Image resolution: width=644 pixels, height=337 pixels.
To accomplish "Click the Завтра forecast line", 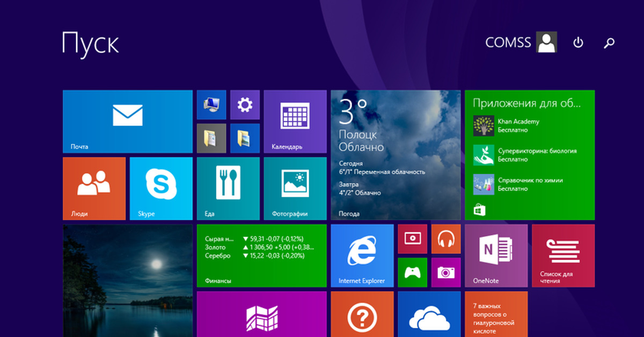I will coord(360,188).
